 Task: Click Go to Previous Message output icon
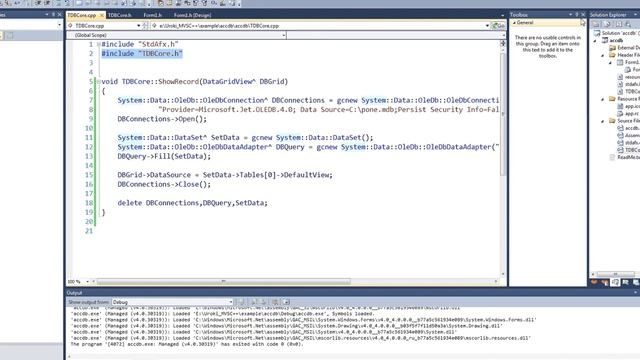click(253, 302)
